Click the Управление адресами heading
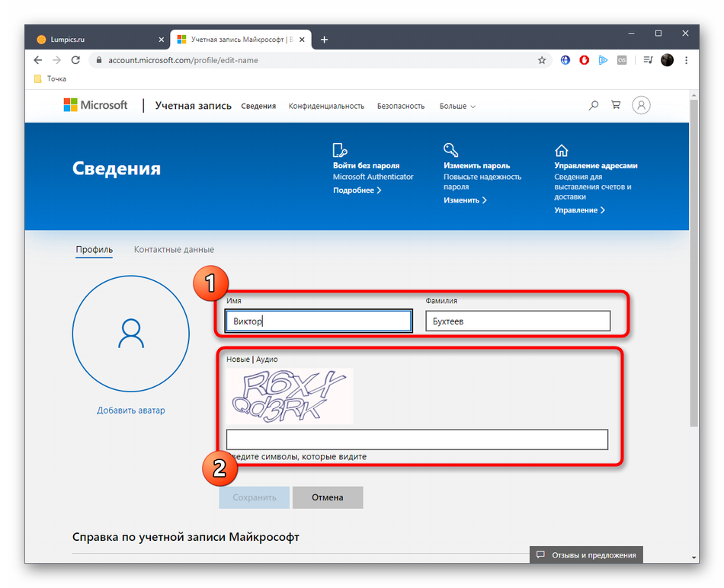Image resolution: width=724 pixels, height=588 pixels. [x=596, y=166]
